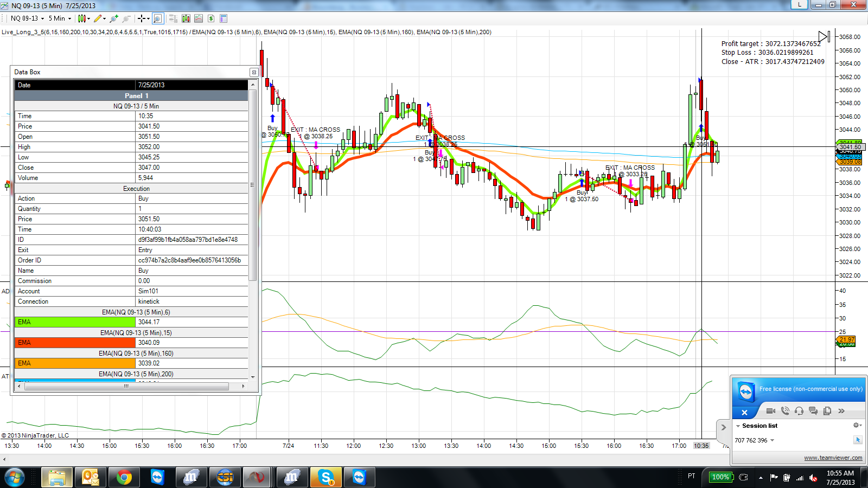Image resolution: width=868 pixels, height=488 pixels.
Task: Open TeamViewer chat icon
Action: click(x=813, y=411)
